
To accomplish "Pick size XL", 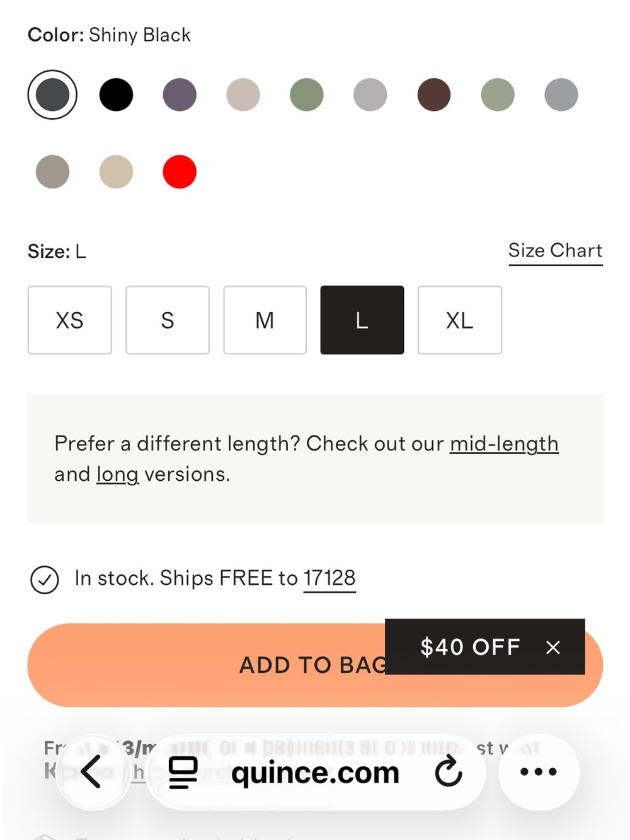I will [x=460, y=320].
